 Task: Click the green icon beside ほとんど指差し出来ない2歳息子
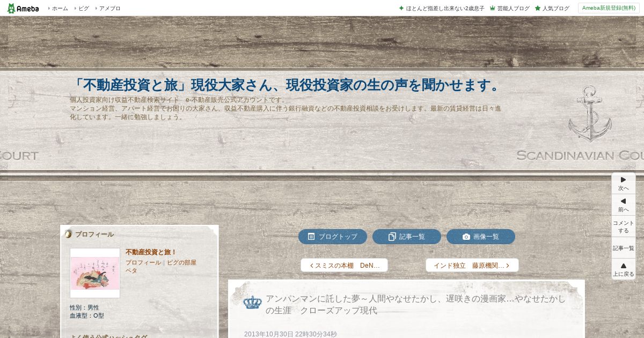401,9
